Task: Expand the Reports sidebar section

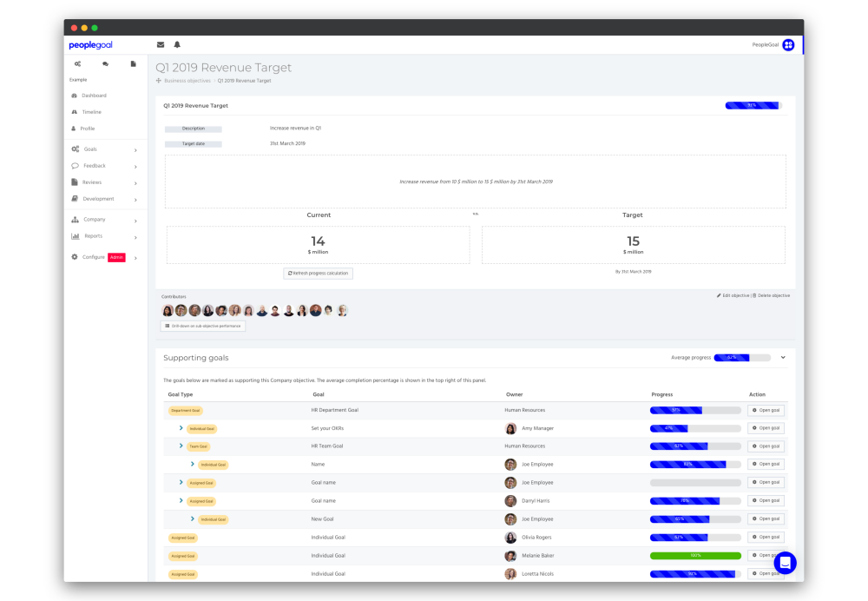Action: [104, 236]
